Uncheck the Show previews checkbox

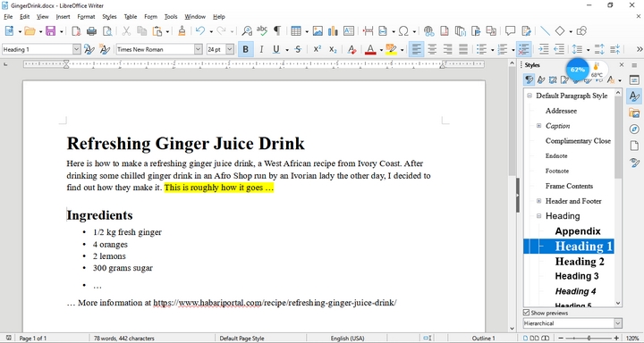[527, 313]
